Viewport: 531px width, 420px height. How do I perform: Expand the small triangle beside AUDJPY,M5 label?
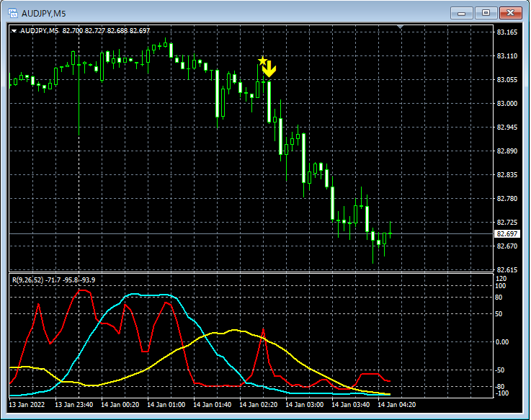(x=14, y=31)
